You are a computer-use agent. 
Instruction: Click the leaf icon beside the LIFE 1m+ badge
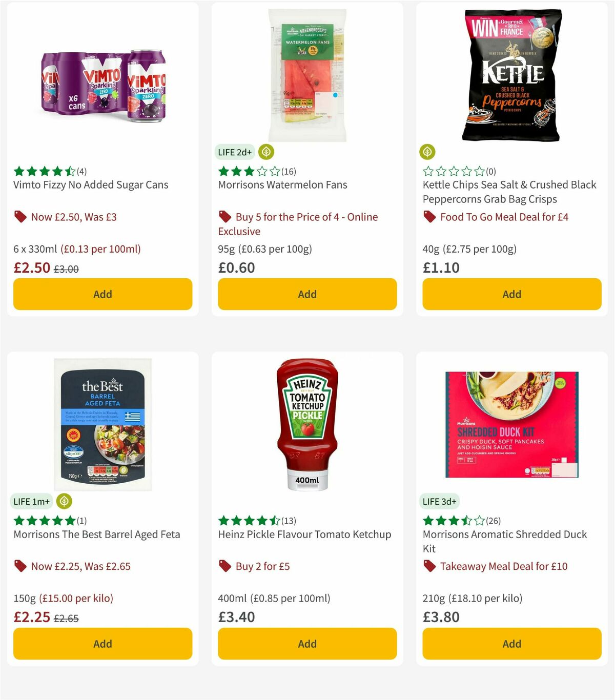(64, 501)
